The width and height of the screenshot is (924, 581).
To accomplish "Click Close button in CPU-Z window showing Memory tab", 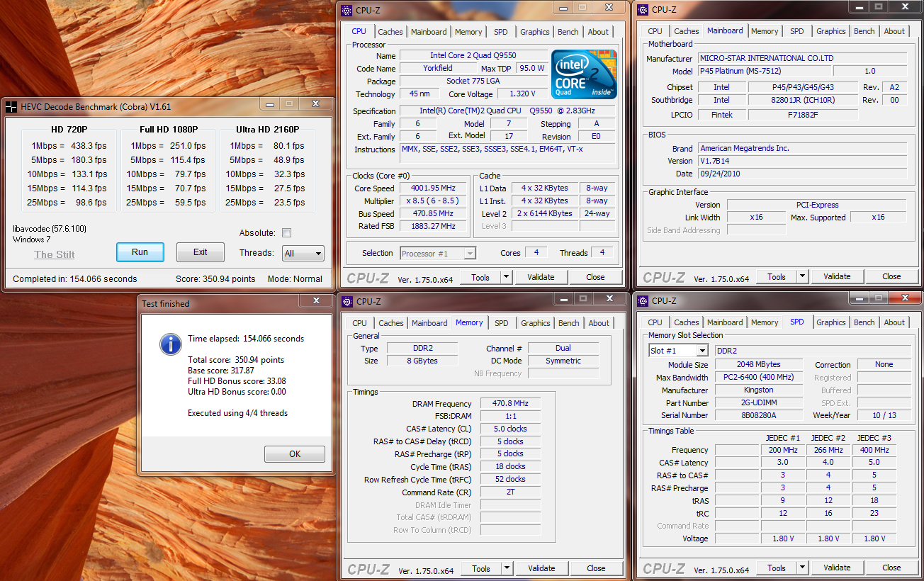I will [597, 568].
